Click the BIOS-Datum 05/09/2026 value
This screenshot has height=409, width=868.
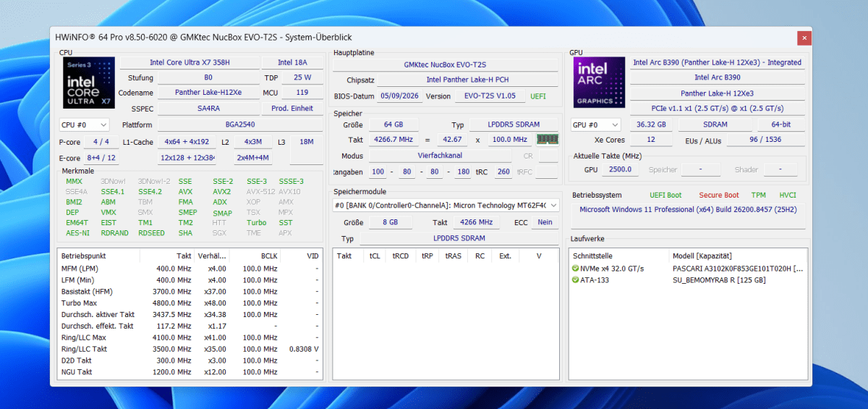click(x=399, y=96)
